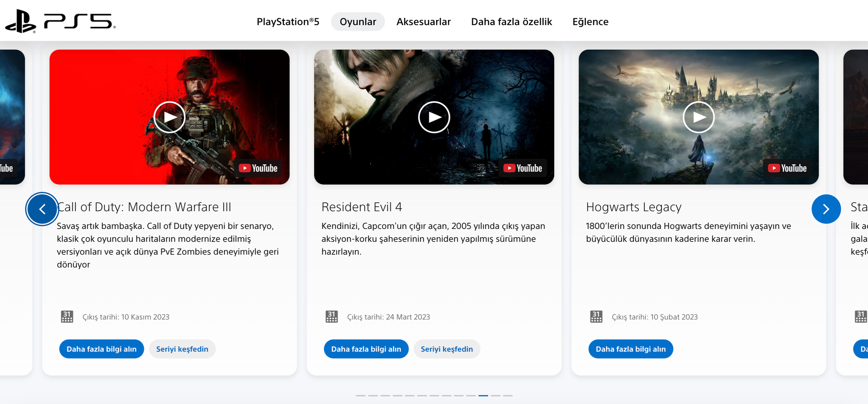Click the title 'Resident Evil 4'
The image size is (868, 404).
click(x=362, y=207)
